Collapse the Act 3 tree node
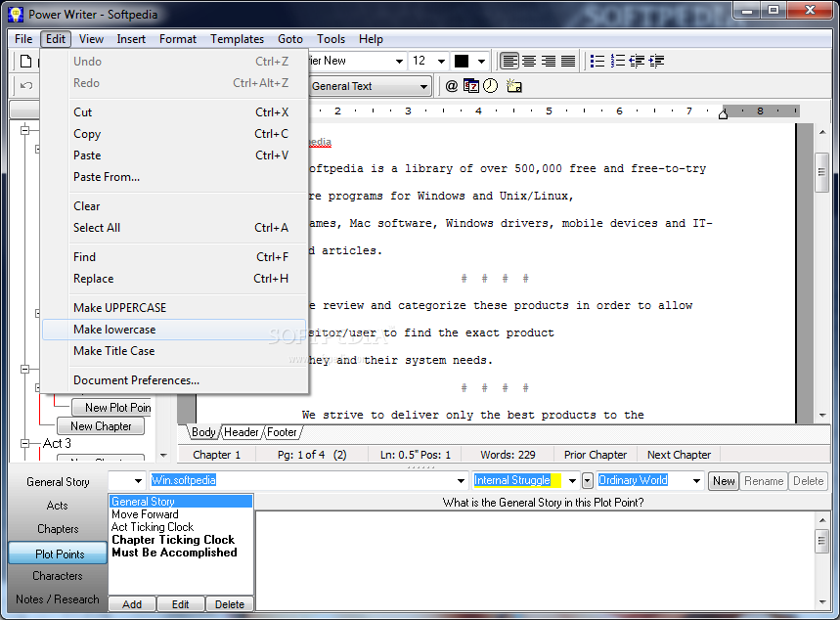The image size is (840, 620). pyautogui.click(x=24, y=443)
